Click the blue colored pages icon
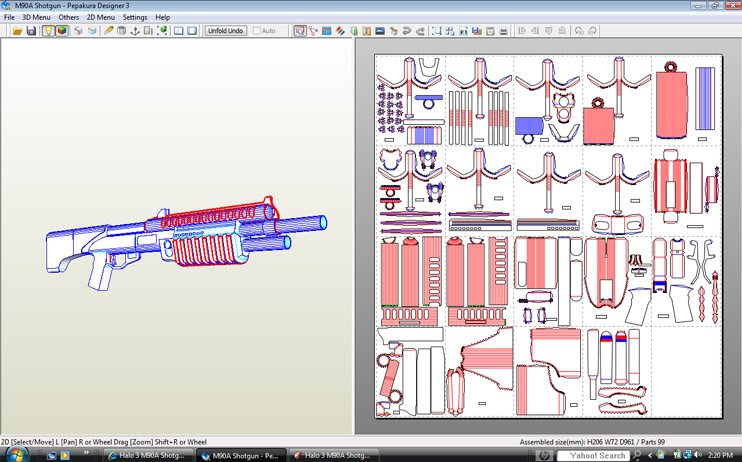Viewport: 742px width, 462px height. [477, 31]
